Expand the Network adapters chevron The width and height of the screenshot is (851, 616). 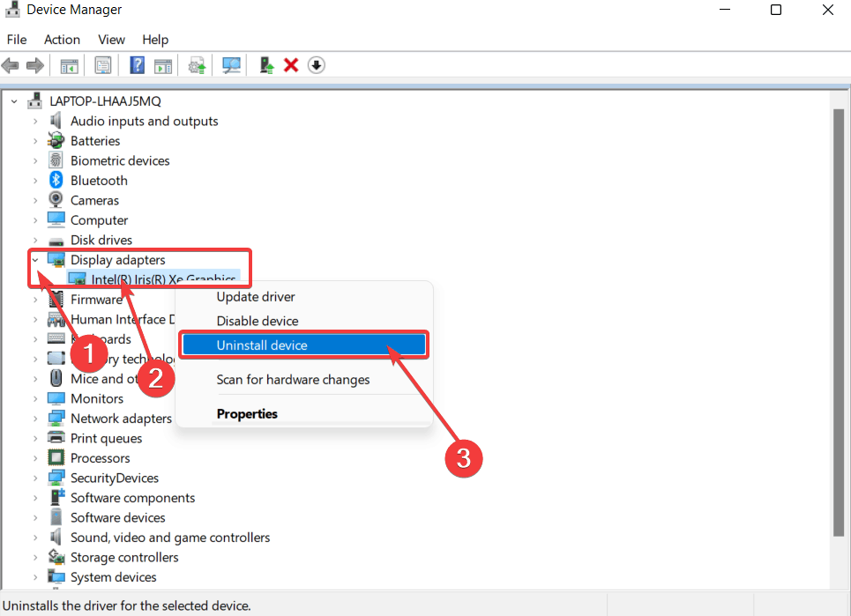pyautogui.click(x=35, y=419)
